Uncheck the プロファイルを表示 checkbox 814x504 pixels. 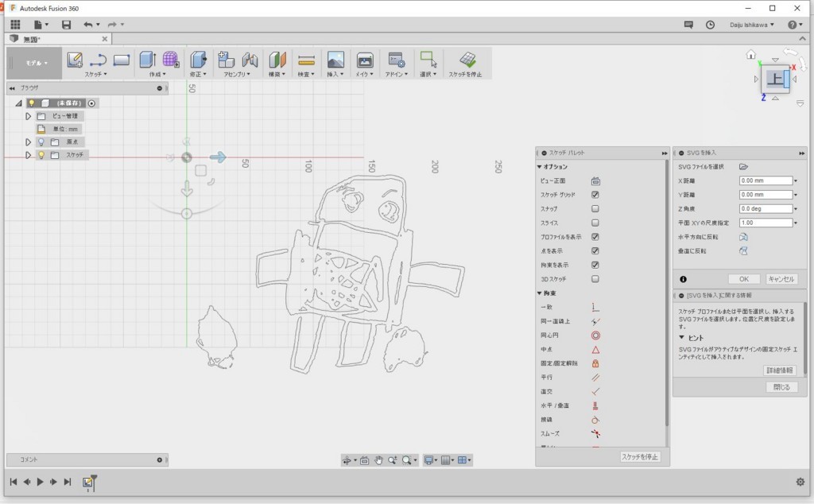point(595,237)
